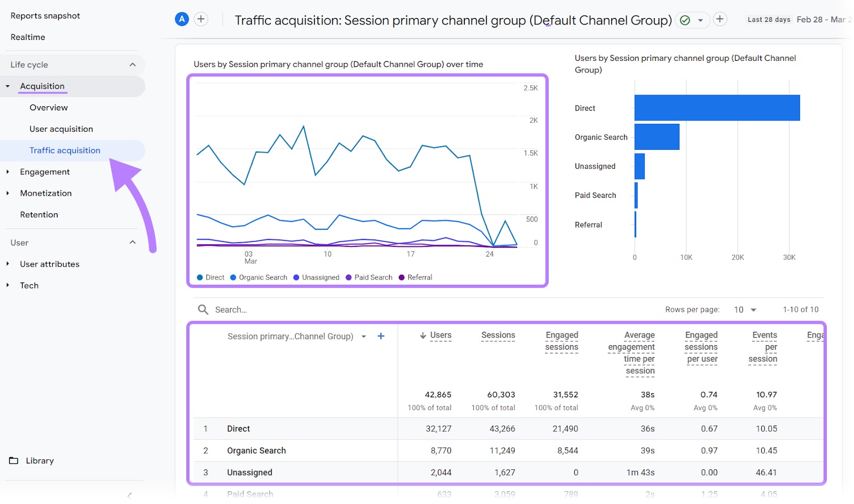854x504 pixels.
Task: Open the Reports snapshot page
Action: click(x=45, y=15)
